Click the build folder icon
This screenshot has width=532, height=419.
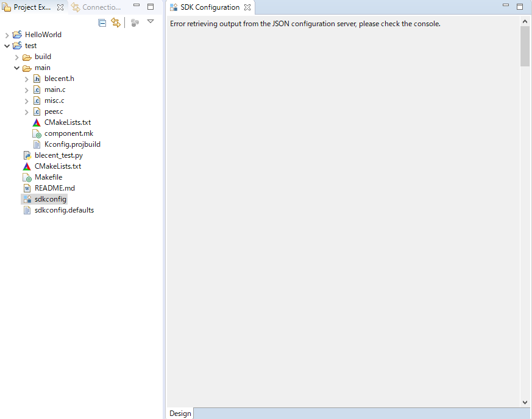(x=27, y=57)
